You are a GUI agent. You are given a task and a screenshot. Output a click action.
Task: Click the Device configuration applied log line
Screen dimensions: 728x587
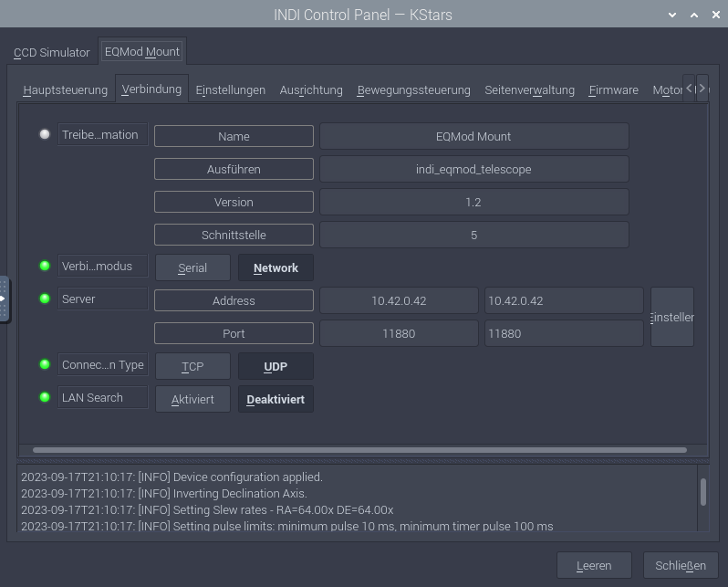click(172, 477)
